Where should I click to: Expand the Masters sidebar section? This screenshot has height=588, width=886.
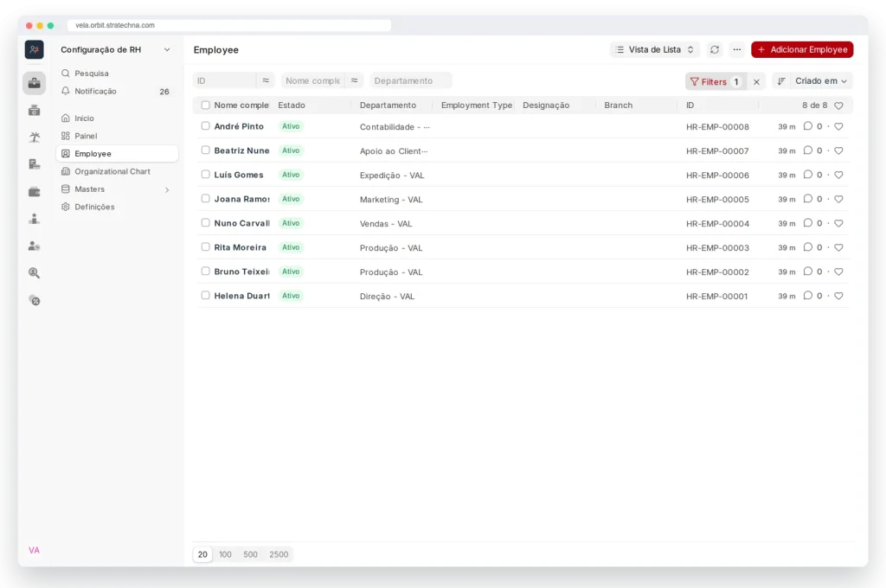117,189
